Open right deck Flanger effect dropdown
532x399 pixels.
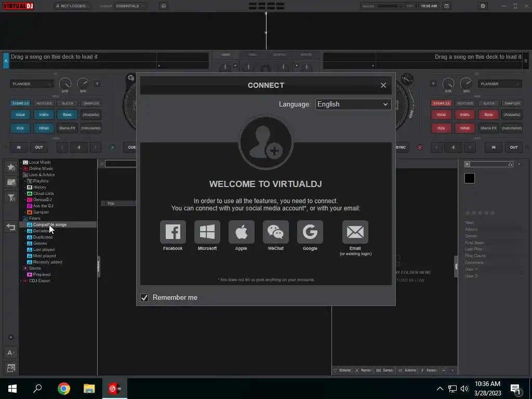(x=499, y=84)
